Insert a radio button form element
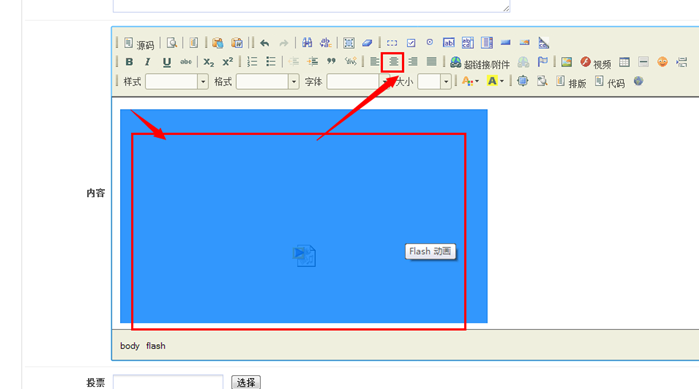Viewport: 699px width, 389px height. tap(429, 42)
